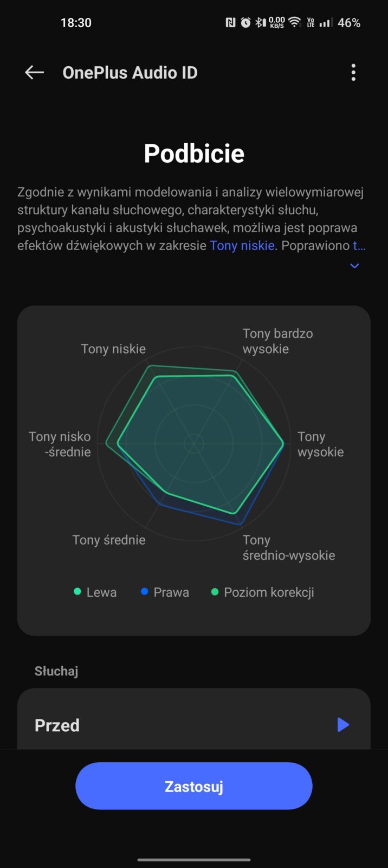Tap the Tony średnio-wysokie chart label
Image resolution: width=388 pixels, height=868 pixels.
(288, 548)
